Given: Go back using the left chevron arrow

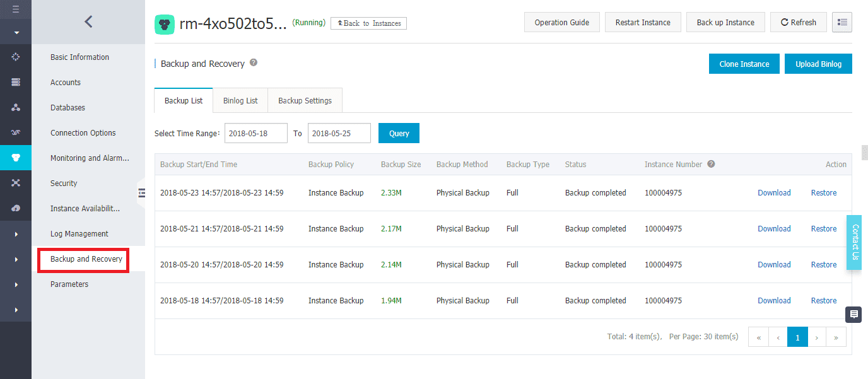Looking at the screenshot, I should pos(88,22).
